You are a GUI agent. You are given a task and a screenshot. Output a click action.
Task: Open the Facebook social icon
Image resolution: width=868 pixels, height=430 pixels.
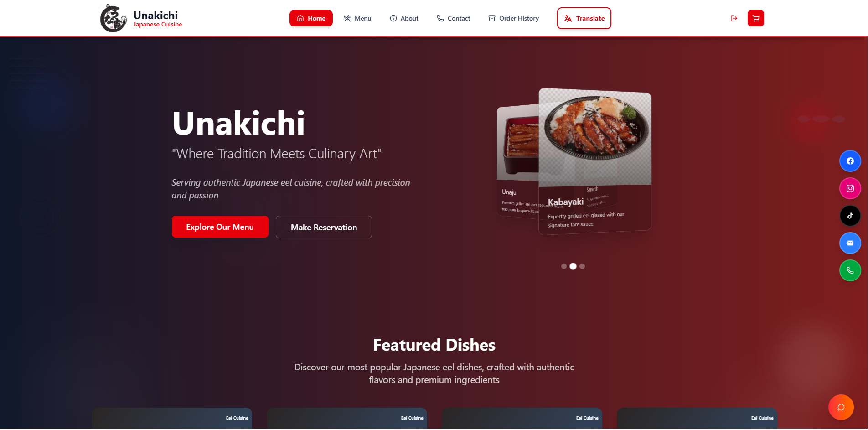(850, 161)
